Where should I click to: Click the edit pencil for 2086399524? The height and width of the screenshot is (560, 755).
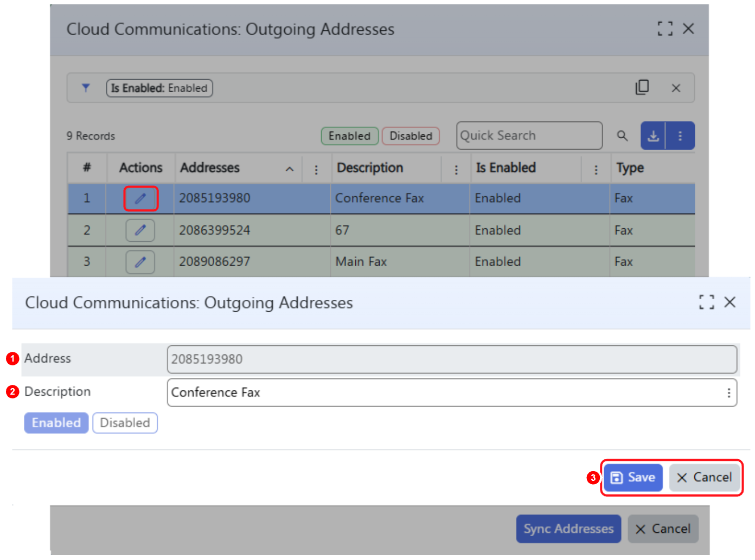tap(140, 230)
